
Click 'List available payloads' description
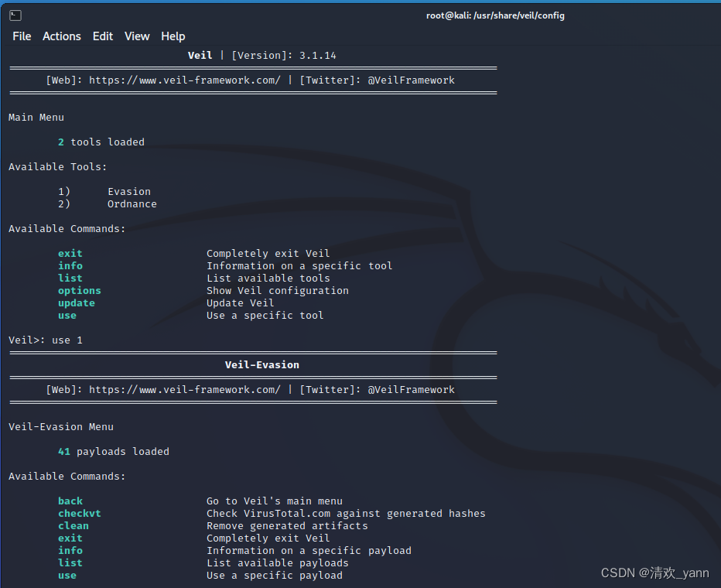(277, 563)
